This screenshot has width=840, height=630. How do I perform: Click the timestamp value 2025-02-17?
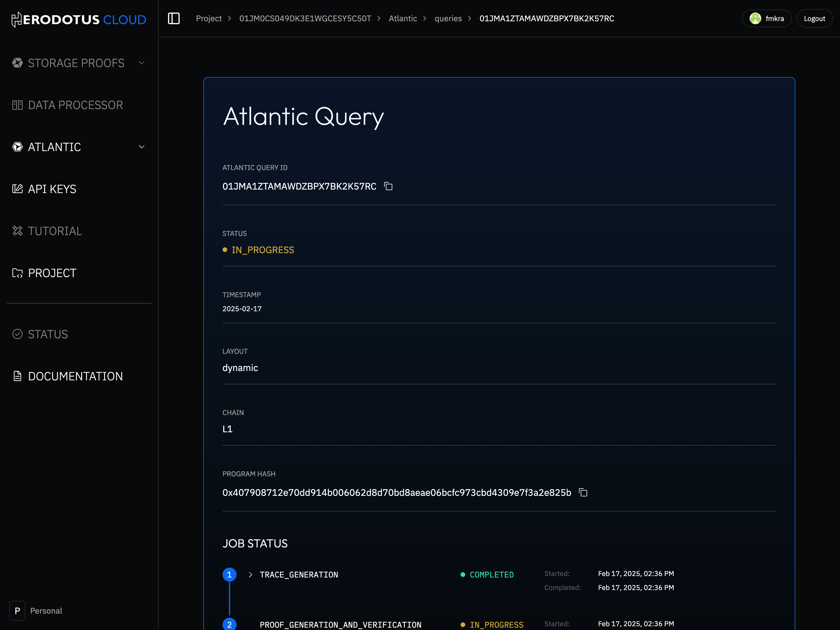coord(242,309)
